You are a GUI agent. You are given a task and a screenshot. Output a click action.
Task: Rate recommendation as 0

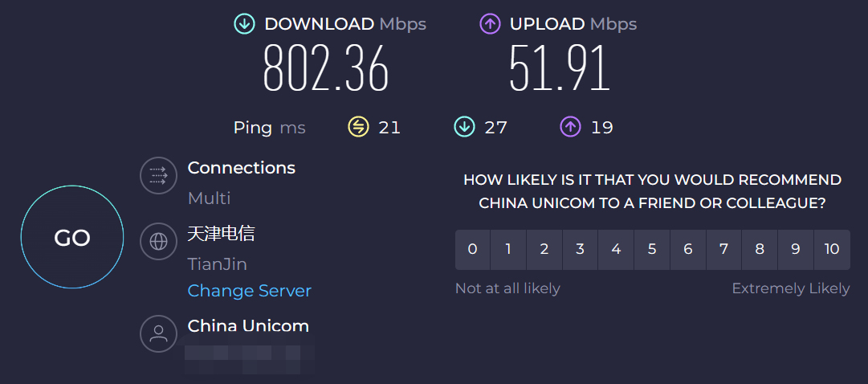[x=472, y=249]
